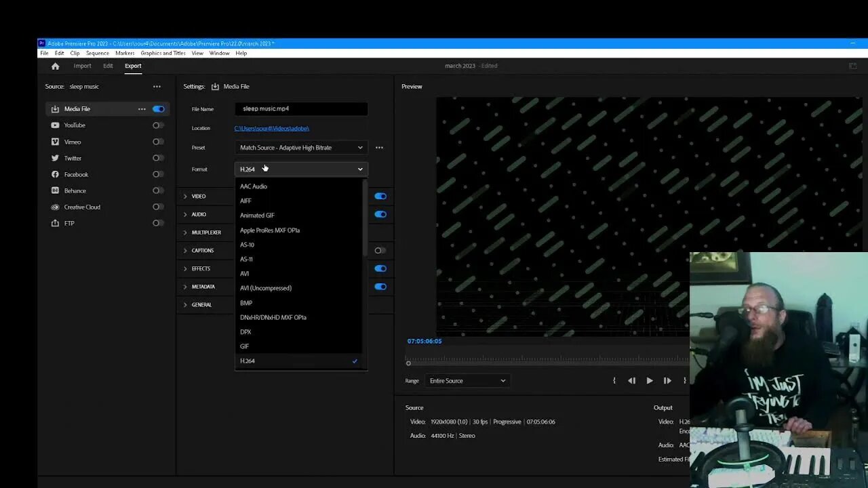
Task: Enable the Captions export toggle
Action: [x=380, y=251]
